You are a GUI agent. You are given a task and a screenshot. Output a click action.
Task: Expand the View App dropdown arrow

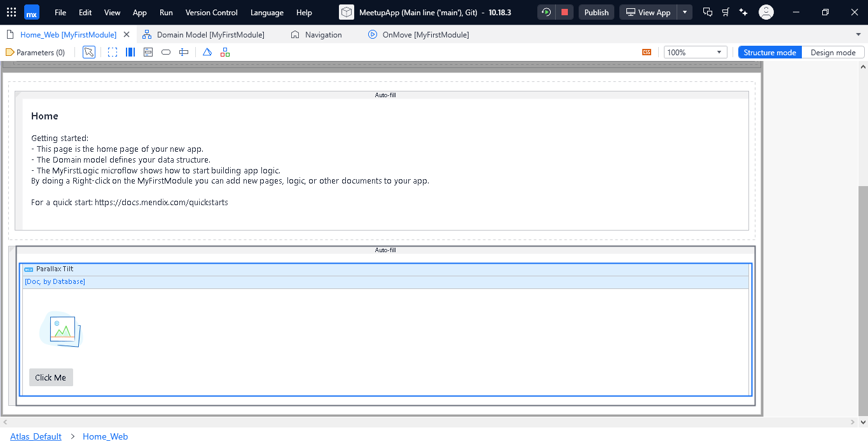pos(684,12)
